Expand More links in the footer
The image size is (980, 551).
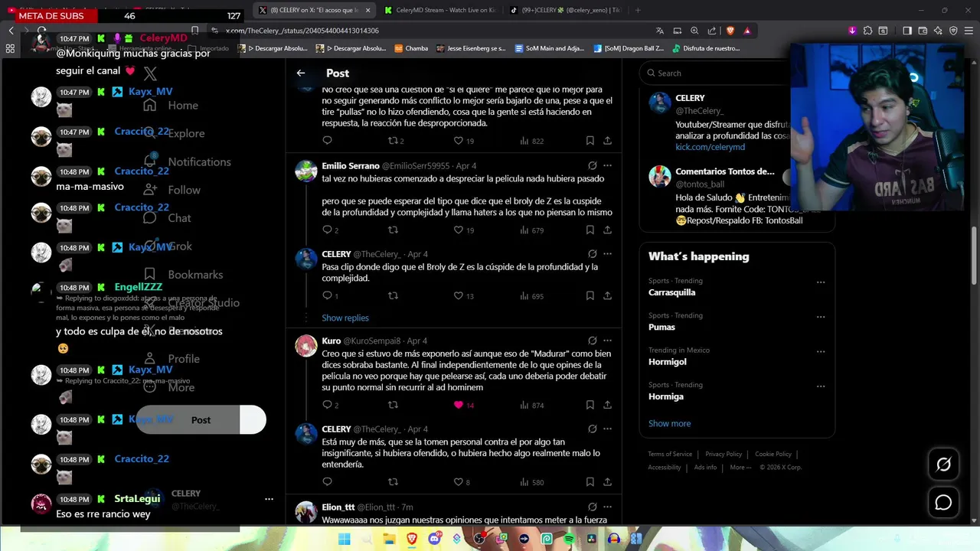740,467
